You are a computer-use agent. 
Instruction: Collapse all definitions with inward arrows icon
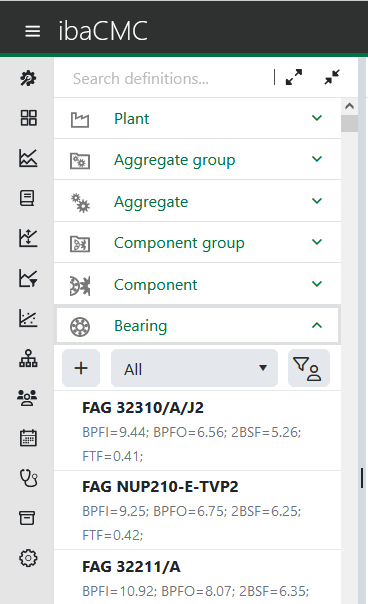[332, 77]
